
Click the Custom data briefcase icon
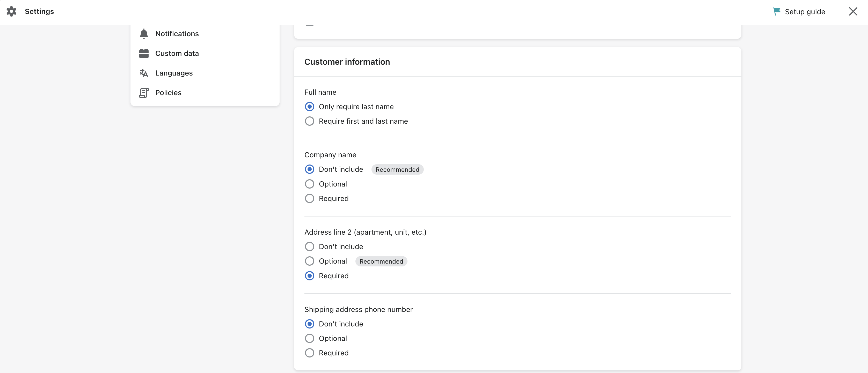coord(144,53)
